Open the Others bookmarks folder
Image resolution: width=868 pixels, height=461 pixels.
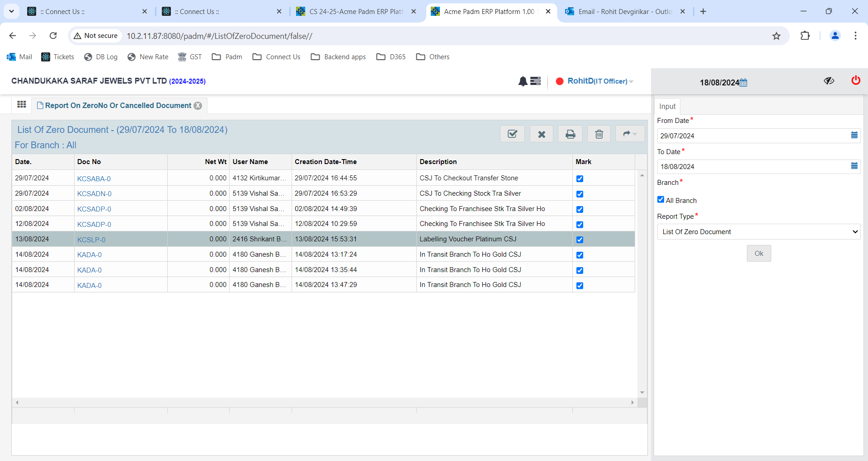tap(433, 57)
